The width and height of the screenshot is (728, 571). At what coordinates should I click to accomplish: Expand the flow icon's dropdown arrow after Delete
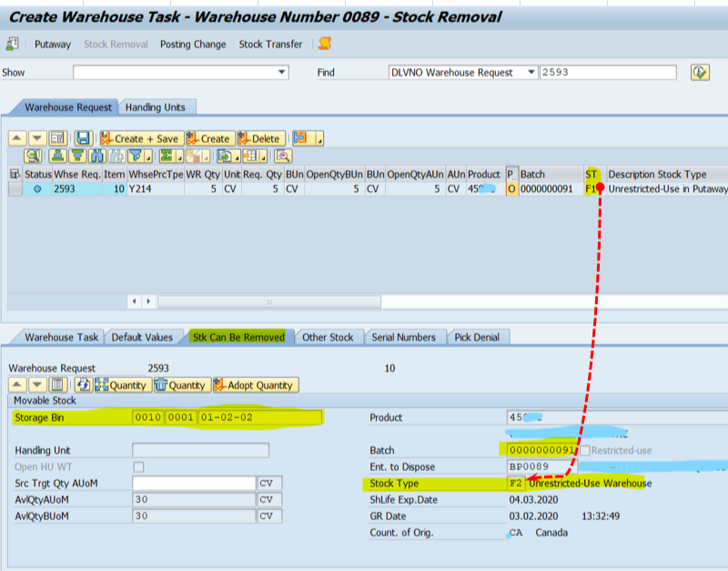320,138
